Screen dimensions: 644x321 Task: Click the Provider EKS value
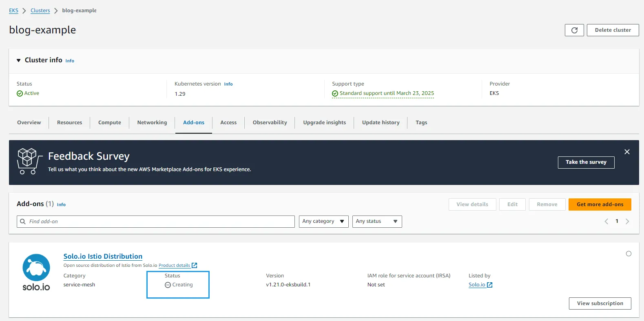coord(494,93)
